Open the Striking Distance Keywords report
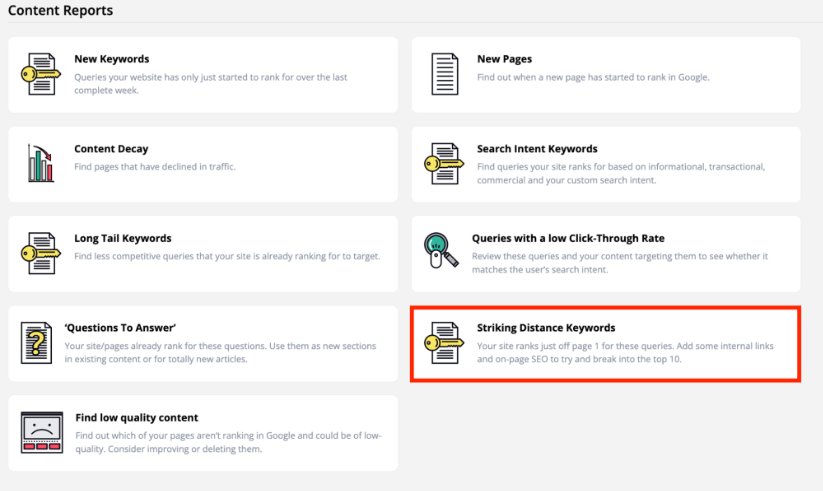The image size is (823, 491). point(546,327)
